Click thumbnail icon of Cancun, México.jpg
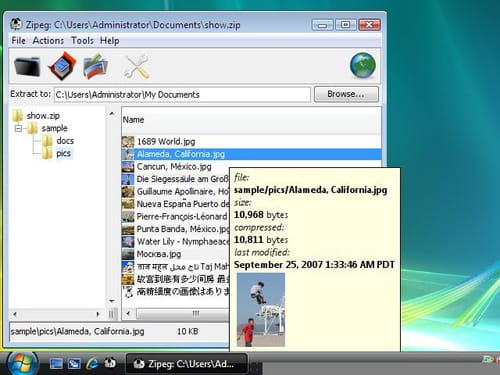Viewport: 500px width, 375px height. tap(128, 167)
